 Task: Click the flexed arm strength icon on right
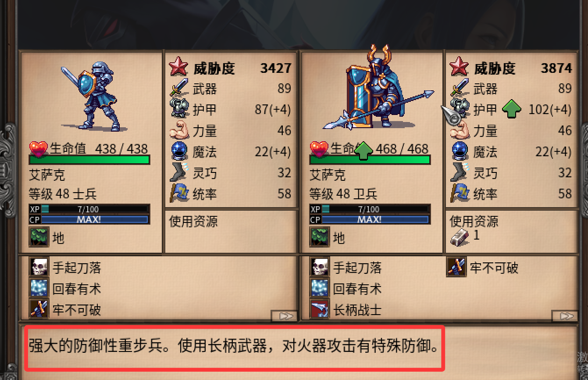[x=460, y=131]
